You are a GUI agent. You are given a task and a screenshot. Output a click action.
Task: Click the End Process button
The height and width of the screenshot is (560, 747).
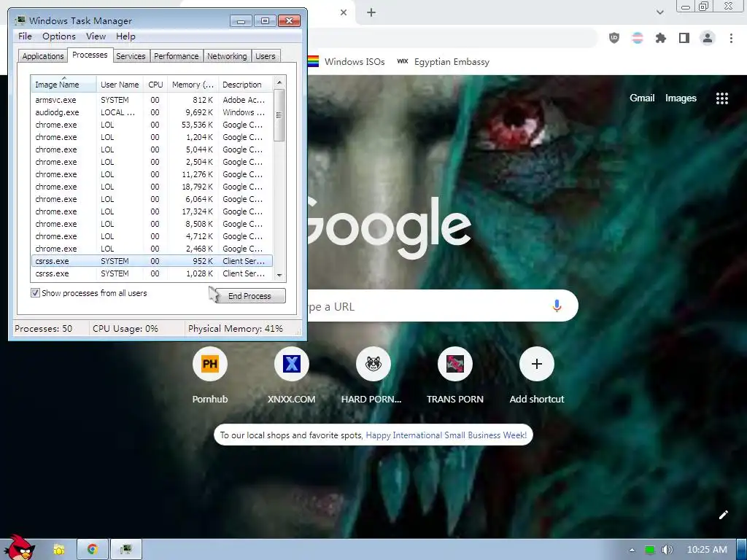[x=249, y=296]
